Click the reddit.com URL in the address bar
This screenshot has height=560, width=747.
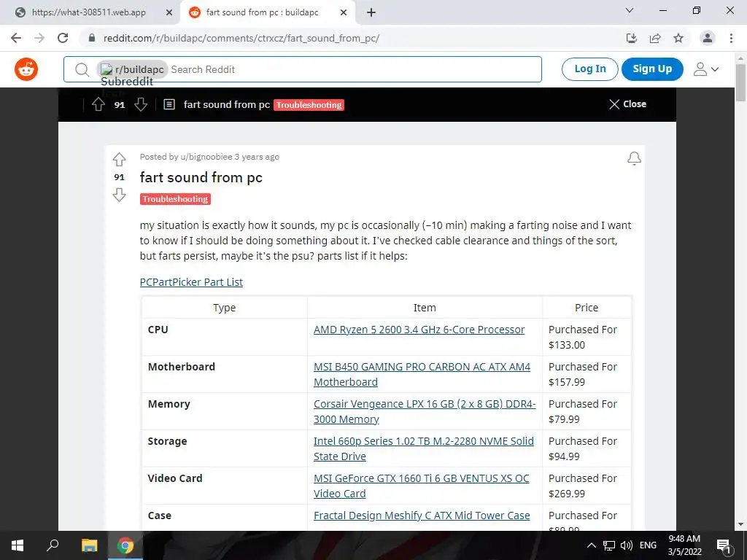(241, 38)
